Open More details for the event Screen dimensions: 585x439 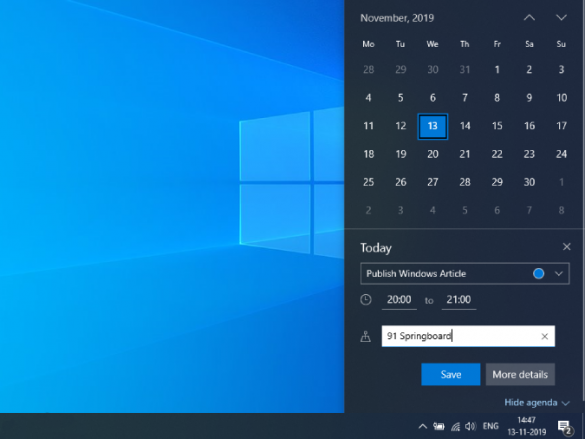[x=520, y=374]
